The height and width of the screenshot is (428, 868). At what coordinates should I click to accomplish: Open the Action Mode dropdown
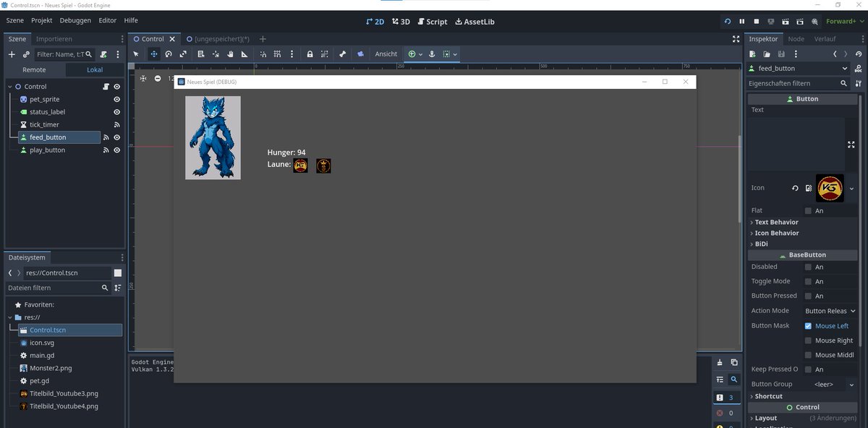click(x=830, y=311)
